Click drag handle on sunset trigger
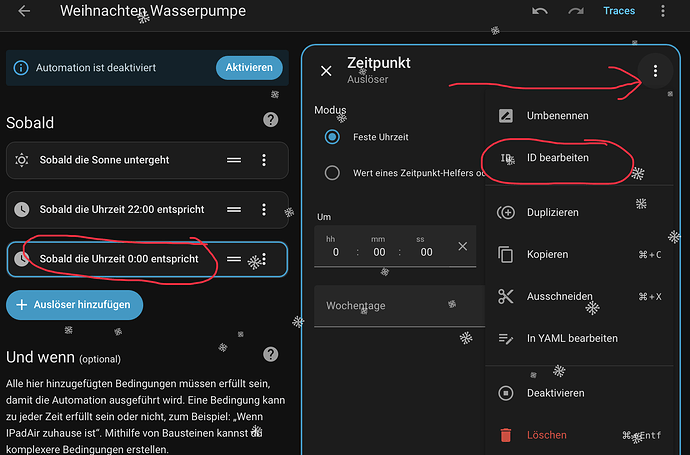 [234, 160]
